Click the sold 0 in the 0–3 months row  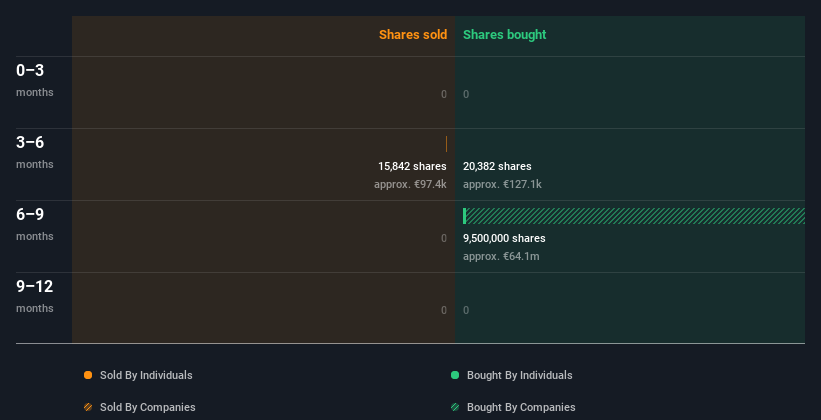[444, 94]
